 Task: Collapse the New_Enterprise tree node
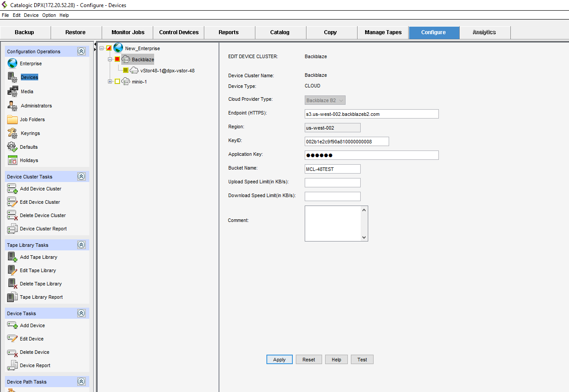102,48
